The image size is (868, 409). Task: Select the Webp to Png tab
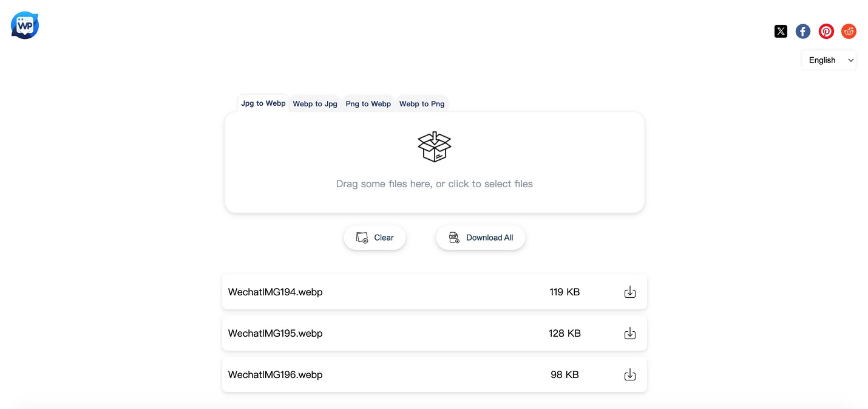(422, 104)
